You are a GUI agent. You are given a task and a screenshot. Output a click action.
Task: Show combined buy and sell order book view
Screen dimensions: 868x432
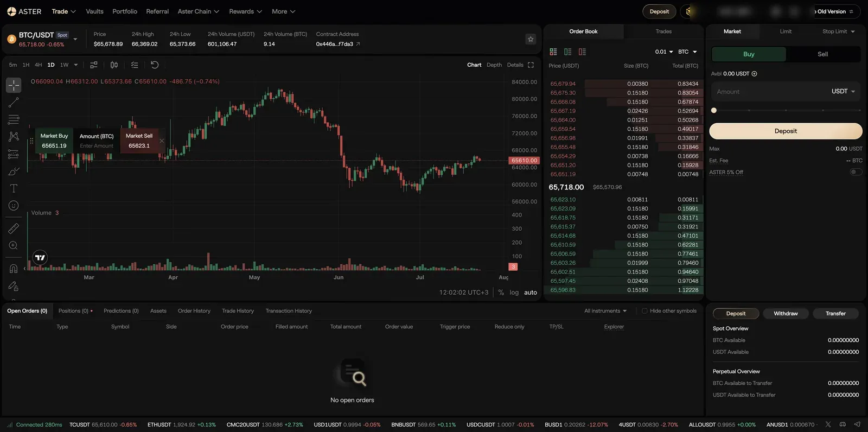coord(553,52)
